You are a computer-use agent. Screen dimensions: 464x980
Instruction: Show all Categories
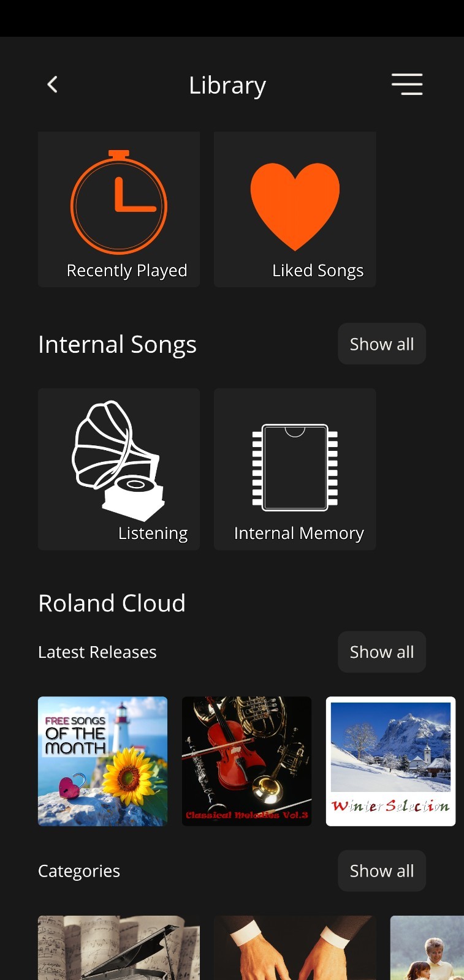pos(382,870)
